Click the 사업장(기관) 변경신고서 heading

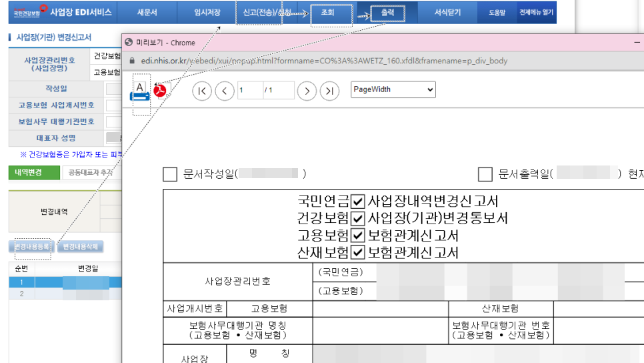coord(54,37)
